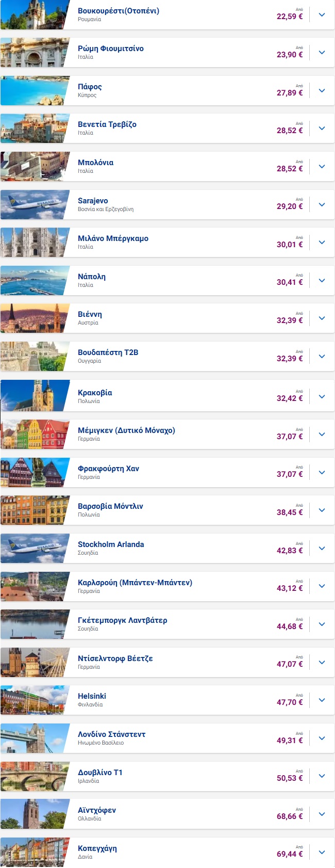This screenshot has width=335, height=868.
Task: Select the Βουδαπέστη T2B destination
Action: click(108, 352)
